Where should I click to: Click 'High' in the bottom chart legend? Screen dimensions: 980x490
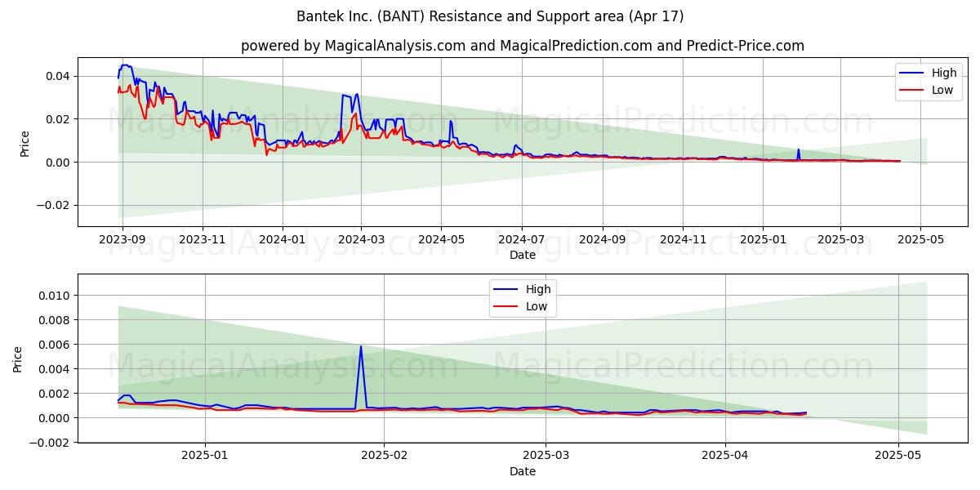(538, 289)
